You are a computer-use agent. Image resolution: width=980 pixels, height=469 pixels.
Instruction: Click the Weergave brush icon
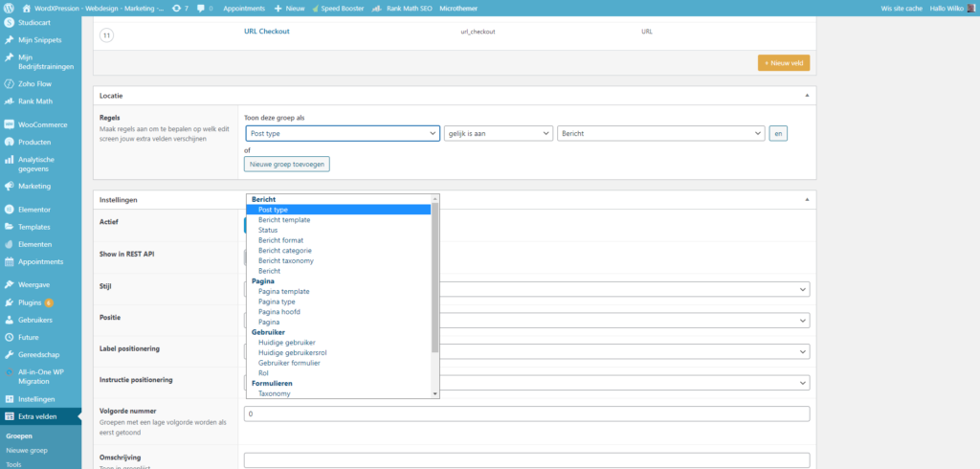9,284
